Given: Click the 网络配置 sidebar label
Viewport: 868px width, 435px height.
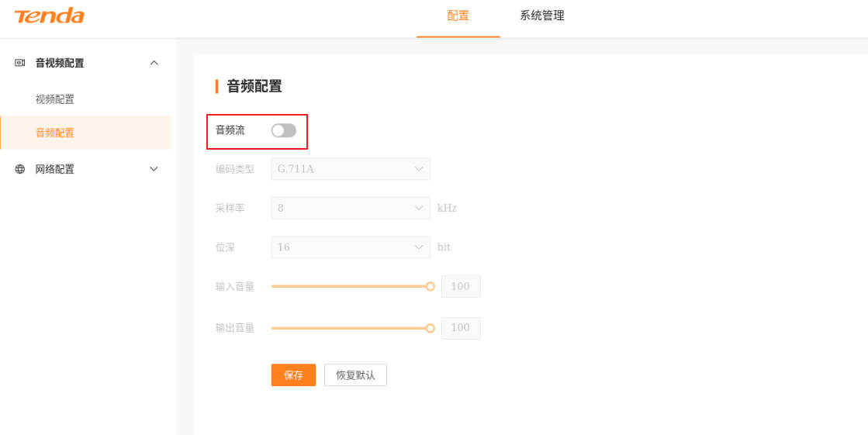Looking at the screenshot, I should (55, 169).
